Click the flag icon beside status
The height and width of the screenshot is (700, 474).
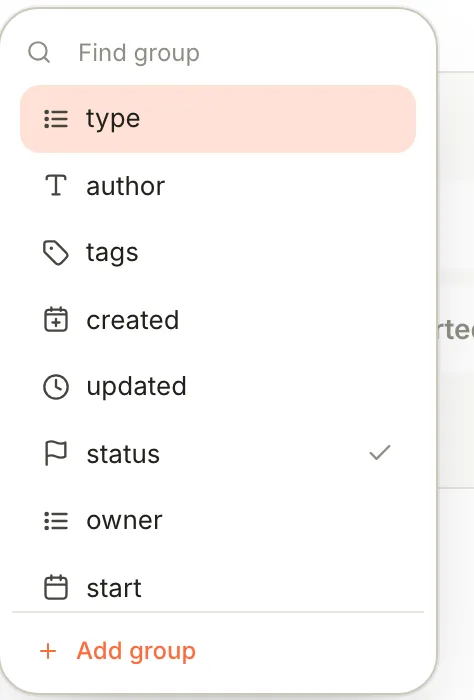tap(56, 453)
